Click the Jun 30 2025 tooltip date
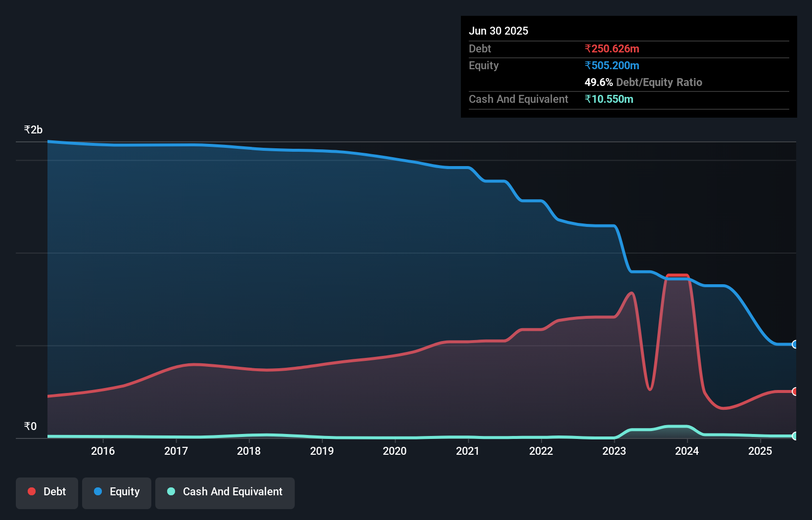 pyautogui.click(x=498, y=31)
